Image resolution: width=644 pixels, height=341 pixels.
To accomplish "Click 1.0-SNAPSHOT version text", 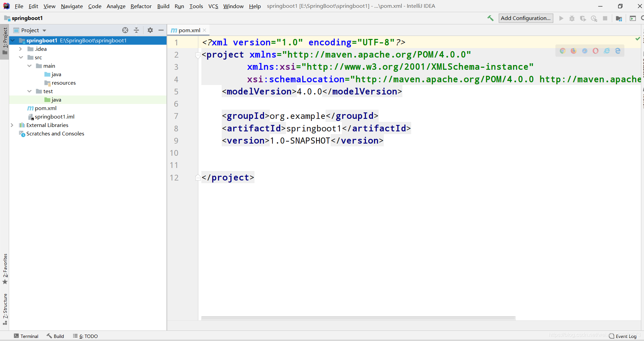I will [x=300, y=141].
